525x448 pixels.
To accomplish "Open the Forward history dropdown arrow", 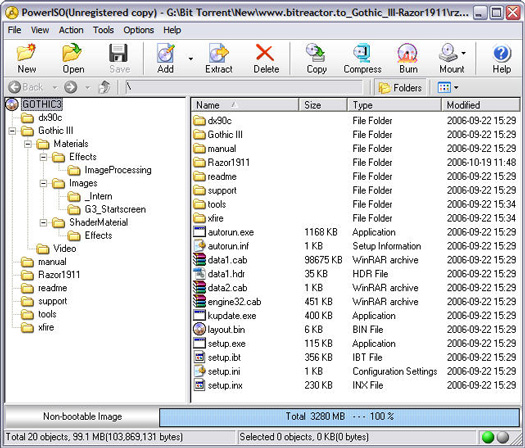I will click(87, 88).
